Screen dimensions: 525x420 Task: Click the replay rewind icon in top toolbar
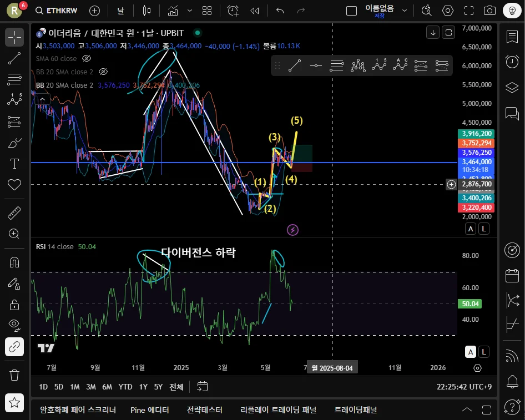tap(255, 11)
